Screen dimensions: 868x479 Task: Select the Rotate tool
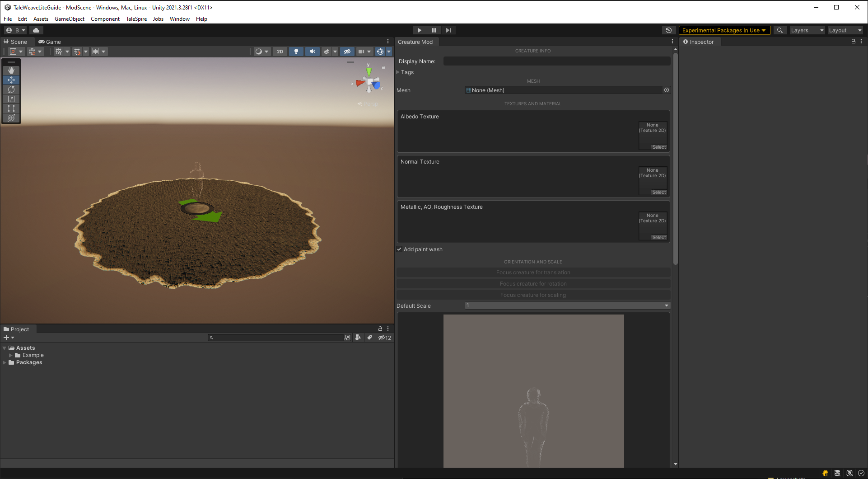[x=11, y=89]
